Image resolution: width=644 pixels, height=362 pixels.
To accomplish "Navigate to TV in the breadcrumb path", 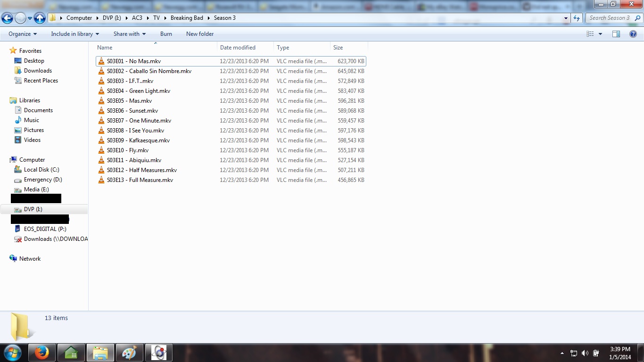I will point(157,18).
